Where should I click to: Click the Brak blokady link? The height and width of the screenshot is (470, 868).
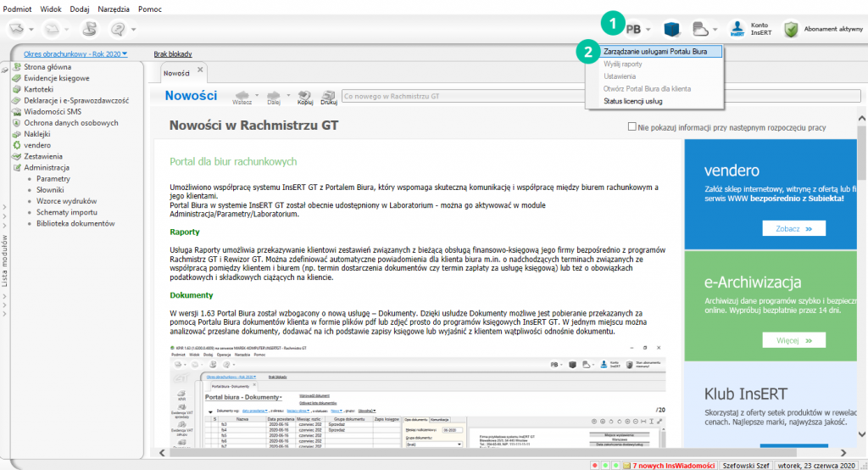pyautogui.click(x=173, y=53)
